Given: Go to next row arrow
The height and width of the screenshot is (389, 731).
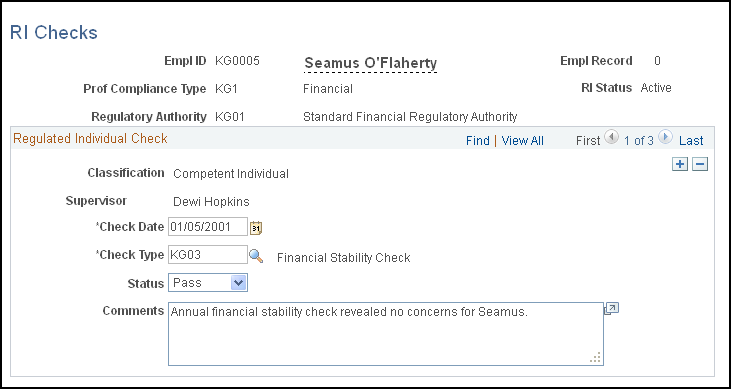Looking at the screenshot, I should coord(665,137).
